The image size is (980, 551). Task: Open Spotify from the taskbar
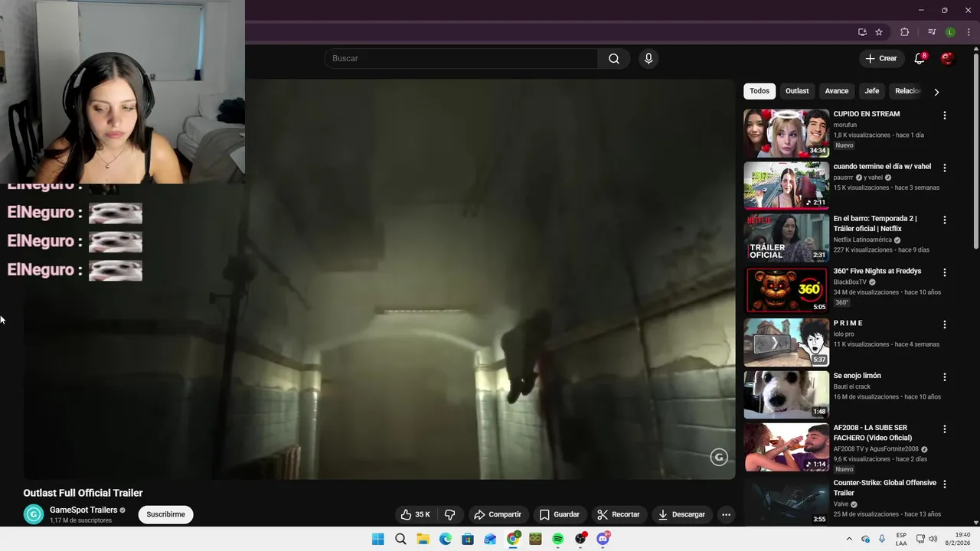pyautogui.click(x=558, y=539)
